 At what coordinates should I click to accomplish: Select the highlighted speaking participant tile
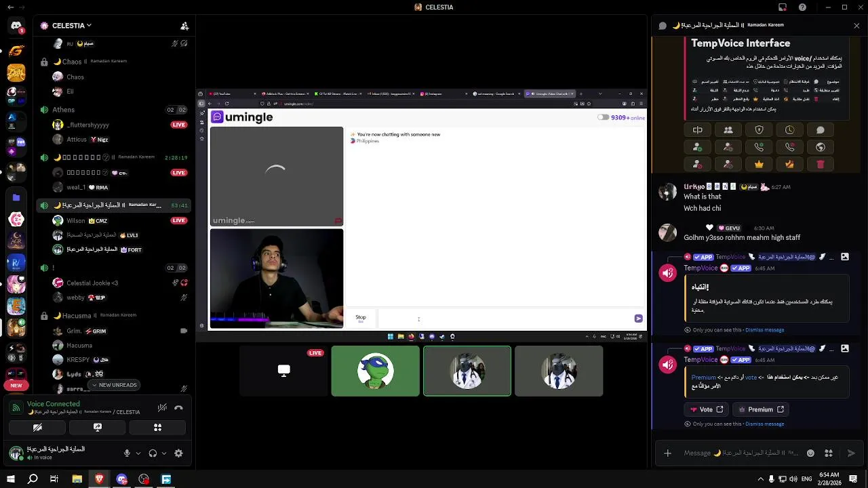point(467,371)
